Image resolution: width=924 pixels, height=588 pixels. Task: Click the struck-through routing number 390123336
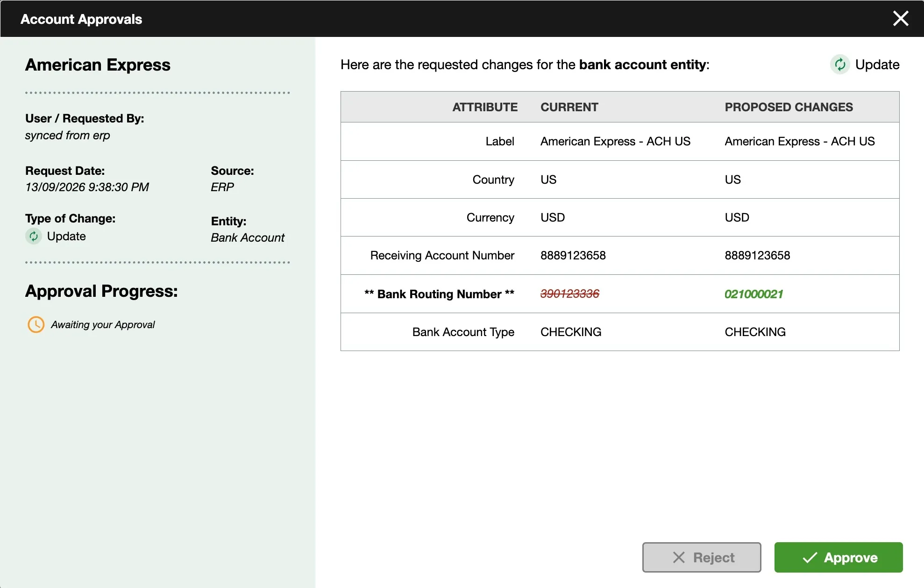coord(569,294)
